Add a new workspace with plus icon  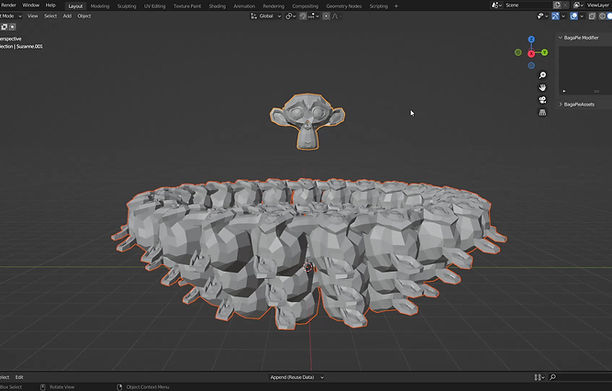pos(396,6)
